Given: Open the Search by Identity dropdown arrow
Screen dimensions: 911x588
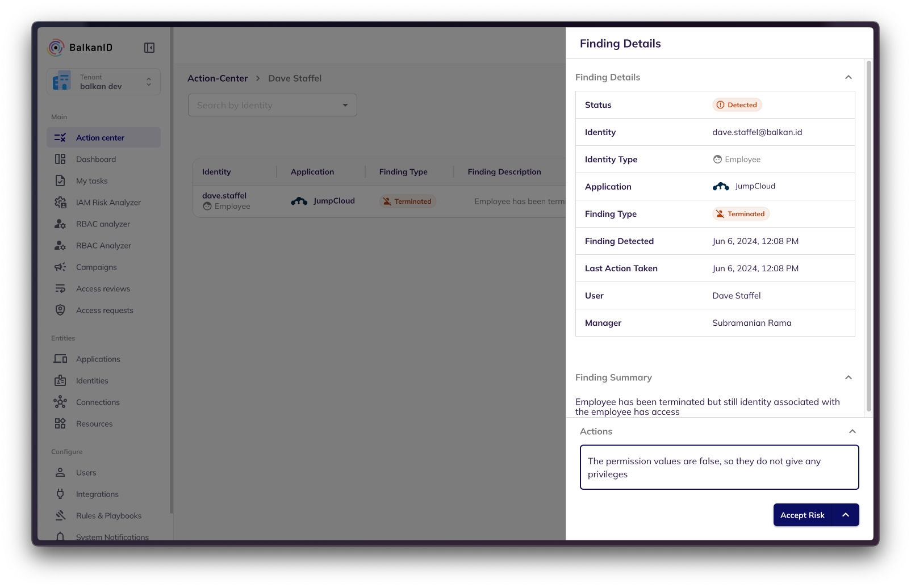Looking at the screenshot, I should coord(345,105).
